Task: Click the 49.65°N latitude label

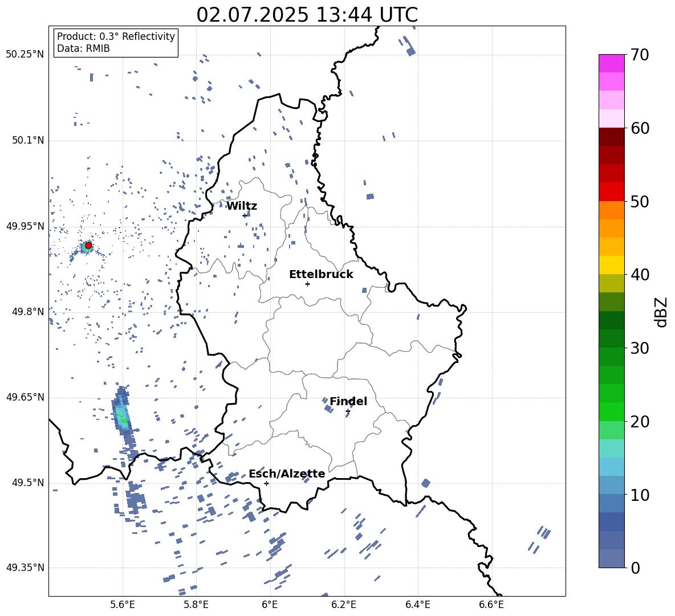Action: coord(25,397)
